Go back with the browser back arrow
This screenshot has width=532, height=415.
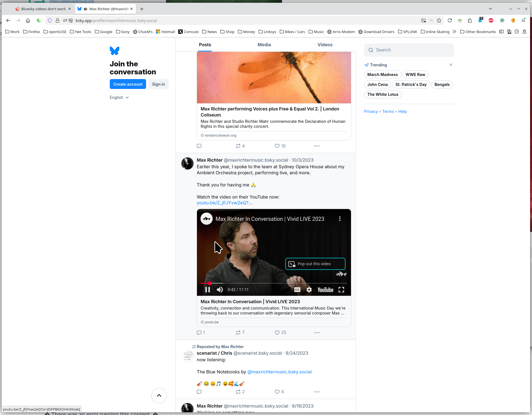pos(8,20)
